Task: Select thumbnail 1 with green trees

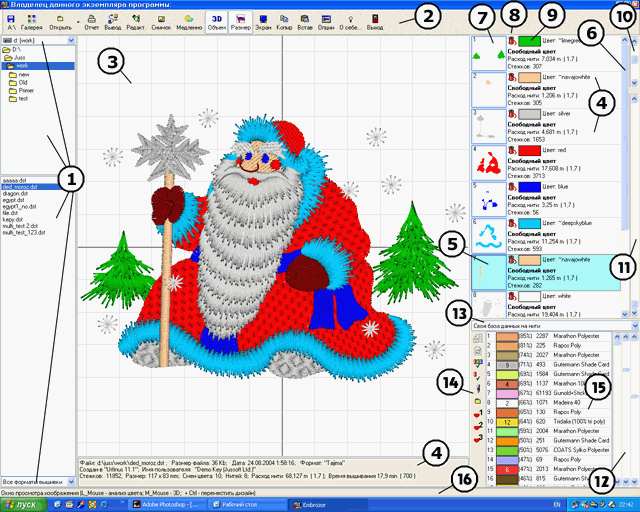Action: tap(489, 53)
